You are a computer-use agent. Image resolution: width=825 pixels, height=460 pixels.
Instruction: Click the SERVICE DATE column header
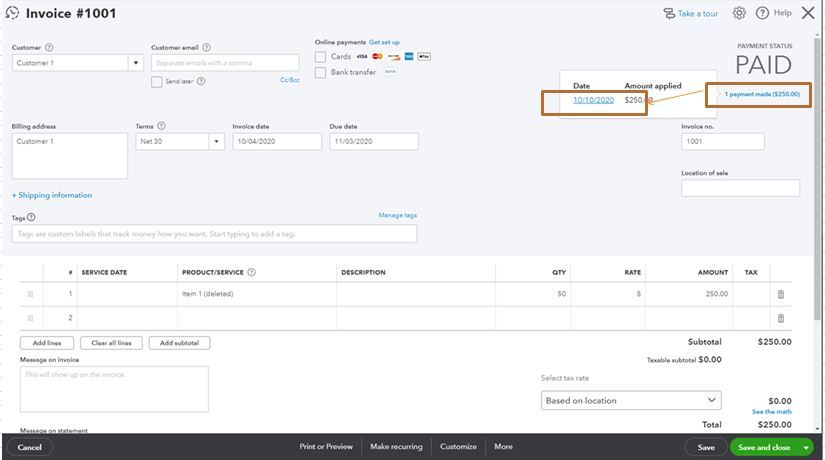coord(104,273)
